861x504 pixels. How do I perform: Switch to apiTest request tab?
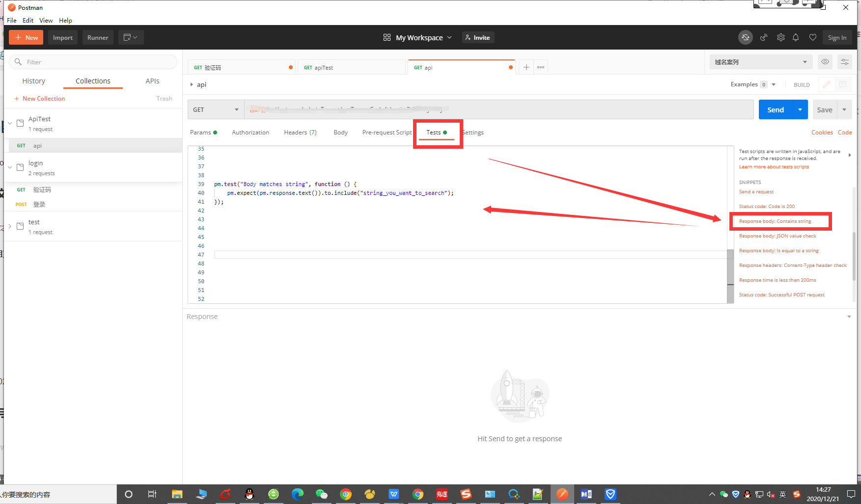[351, 67]
